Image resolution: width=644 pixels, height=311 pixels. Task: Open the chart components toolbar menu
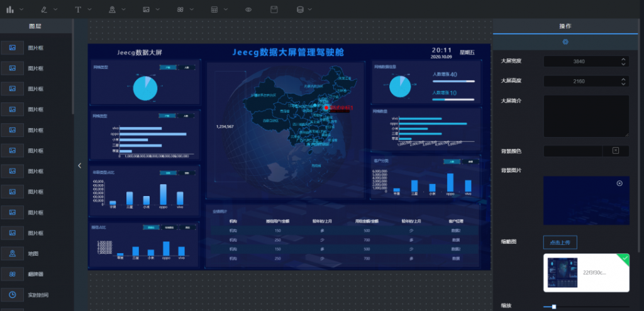pos(14,9)
